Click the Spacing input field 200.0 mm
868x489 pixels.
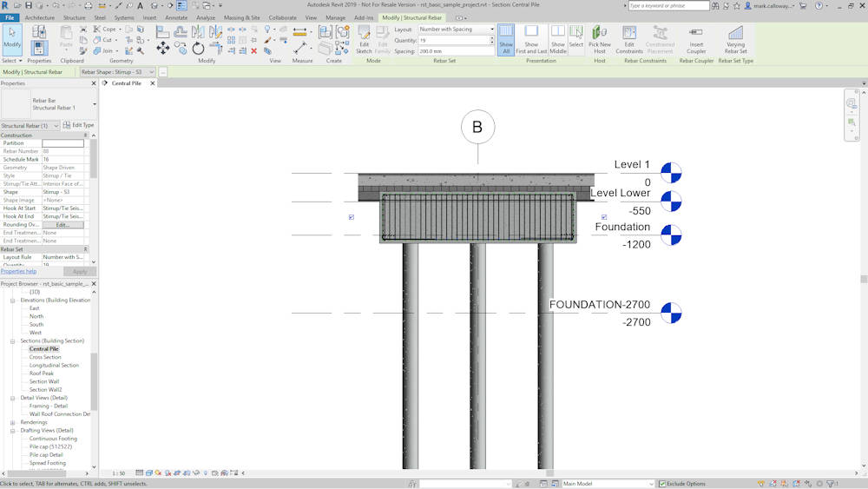(x=457, y=51)
